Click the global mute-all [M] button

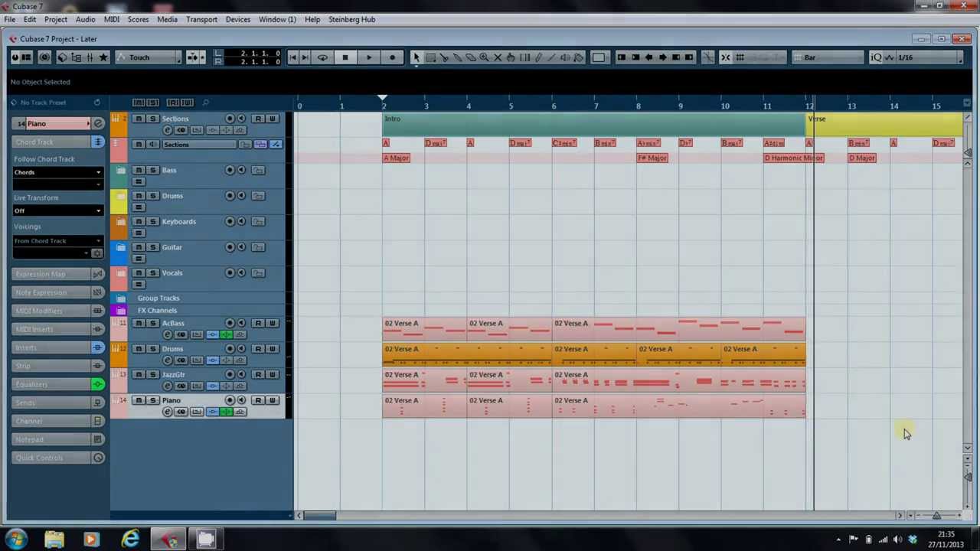pyautogui.click(x=138, y=102)
